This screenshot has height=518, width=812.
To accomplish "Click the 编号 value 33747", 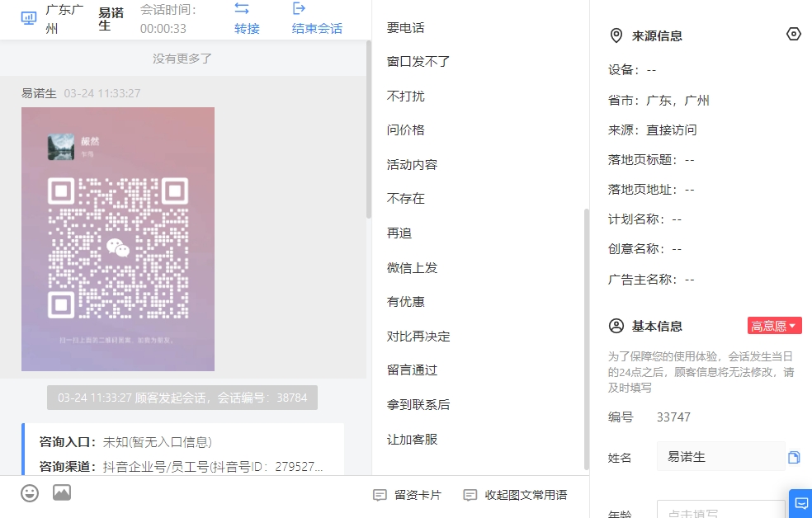I will [673, 417].
